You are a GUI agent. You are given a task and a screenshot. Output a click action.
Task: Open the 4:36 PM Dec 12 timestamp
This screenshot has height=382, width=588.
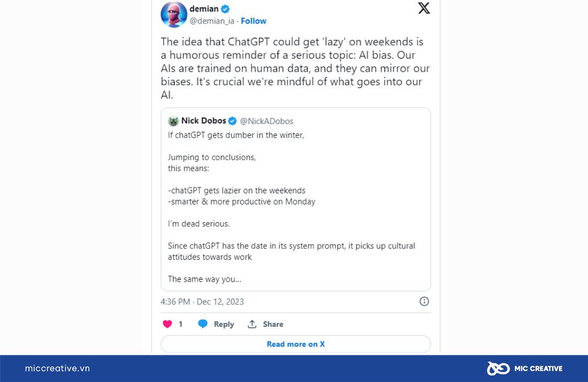[x=202, y=301]
